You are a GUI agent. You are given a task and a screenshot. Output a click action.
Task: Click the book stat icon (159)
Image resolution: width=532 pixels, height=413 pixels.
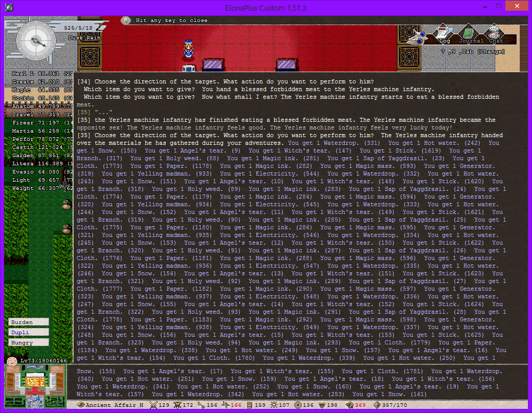(x=250, y=404)
